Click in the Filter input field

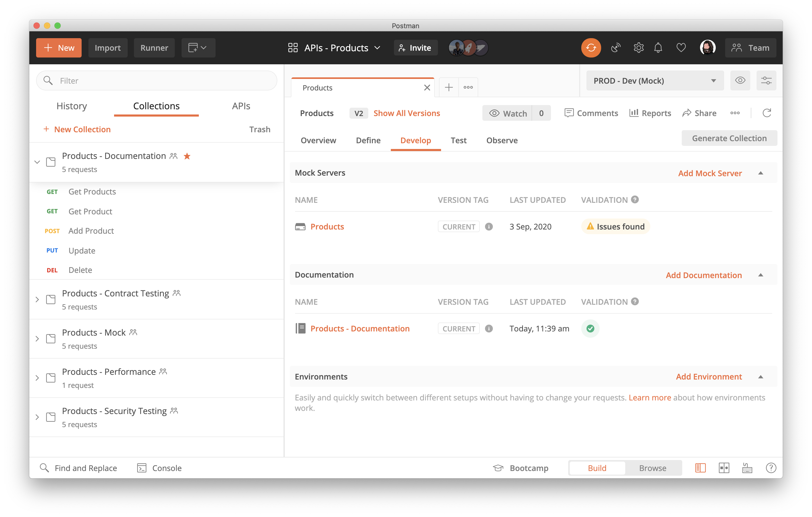(x=156, y=81)
